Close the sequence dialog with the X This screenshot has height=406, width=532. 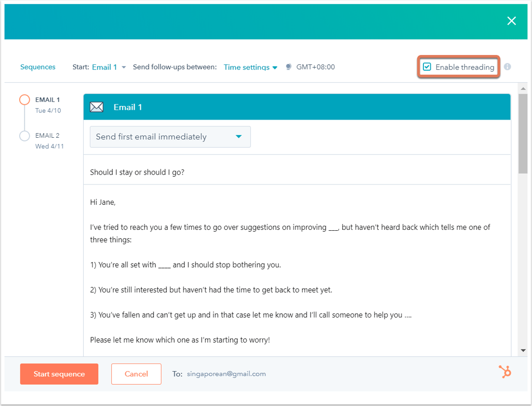pyautogui.click(x=511, y=21)
